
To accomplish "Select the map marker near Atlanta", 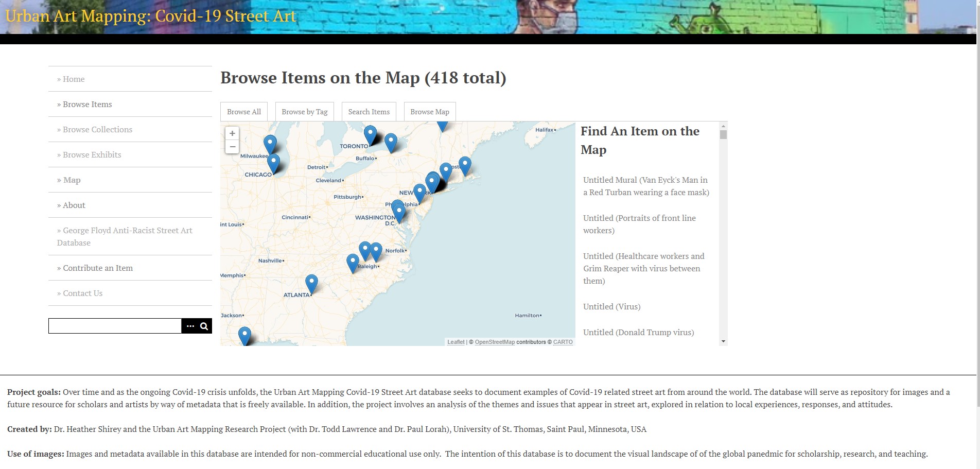I will [x=311, y=283].
